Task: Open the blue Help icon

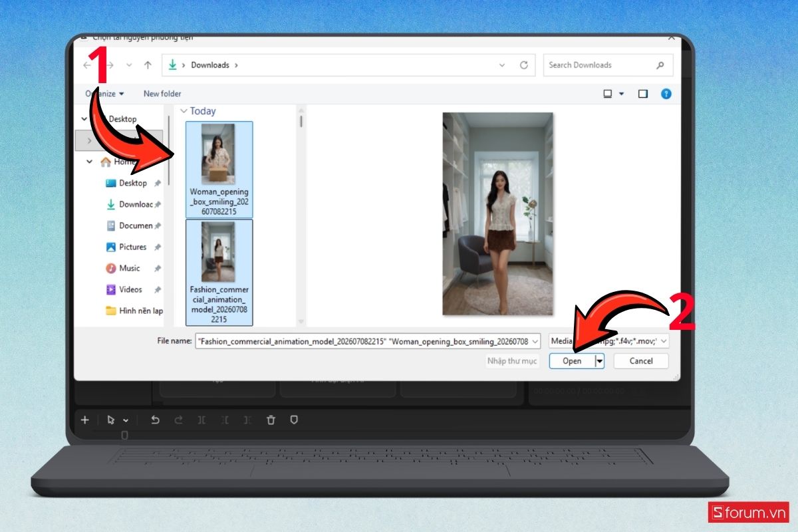Action: [666, 94]
